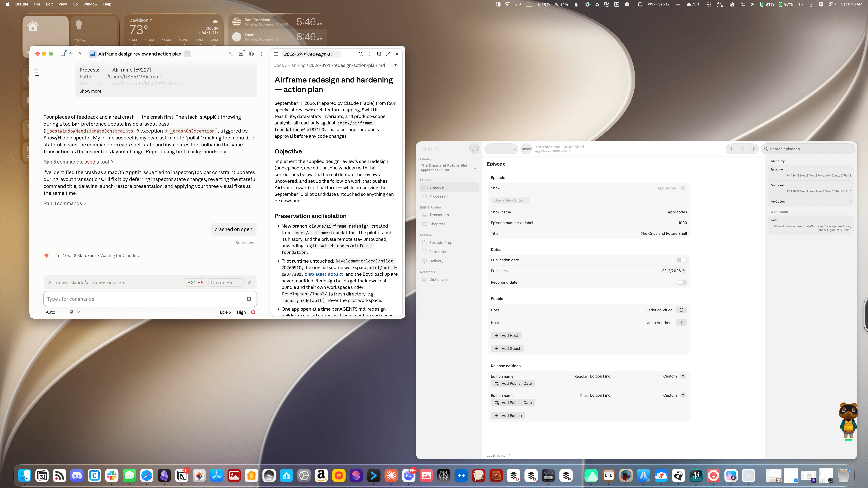Click the Search episodes field

[x=808, y=149]
